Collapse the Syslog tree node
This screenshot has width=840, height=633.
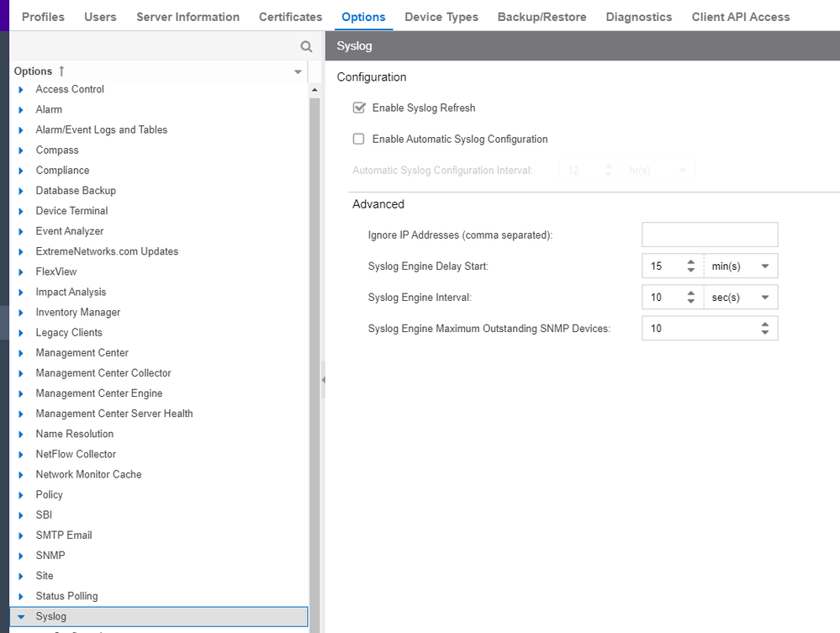(x=21, y=616)
